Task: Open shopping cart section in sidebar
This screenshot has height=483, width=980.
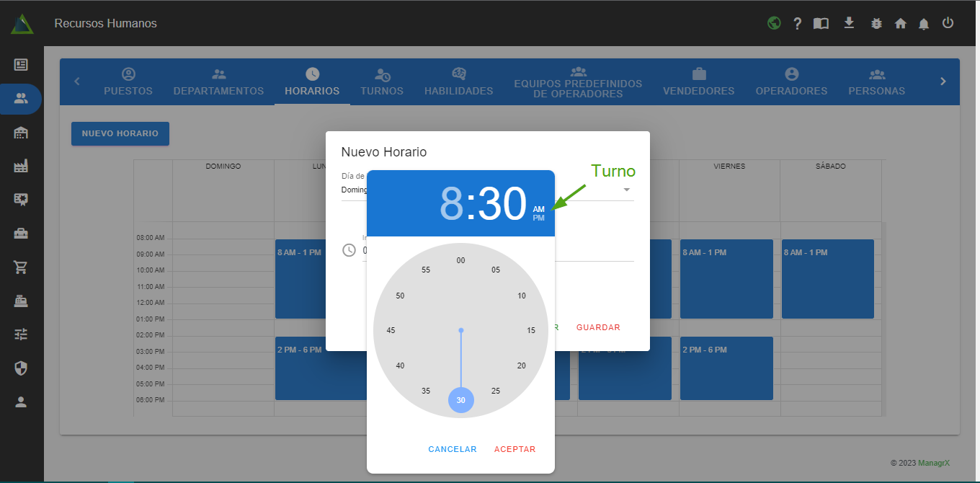Action: coord(21,267)
